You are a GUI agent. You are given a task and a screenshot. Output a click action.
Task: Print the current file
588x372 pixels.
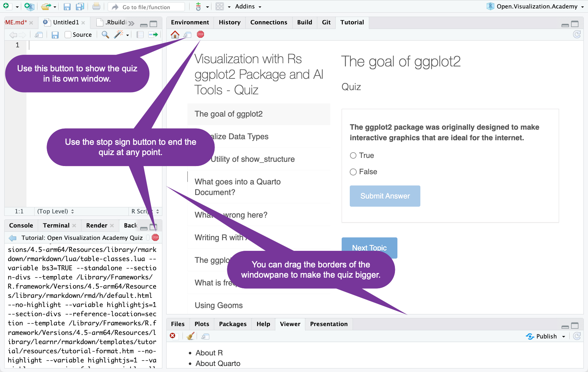(96, 6)
